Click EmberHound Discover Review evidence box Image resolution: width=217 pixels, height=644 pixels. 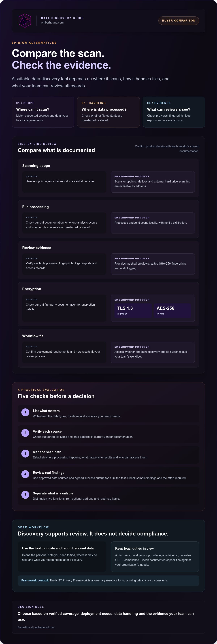[152, 264]
